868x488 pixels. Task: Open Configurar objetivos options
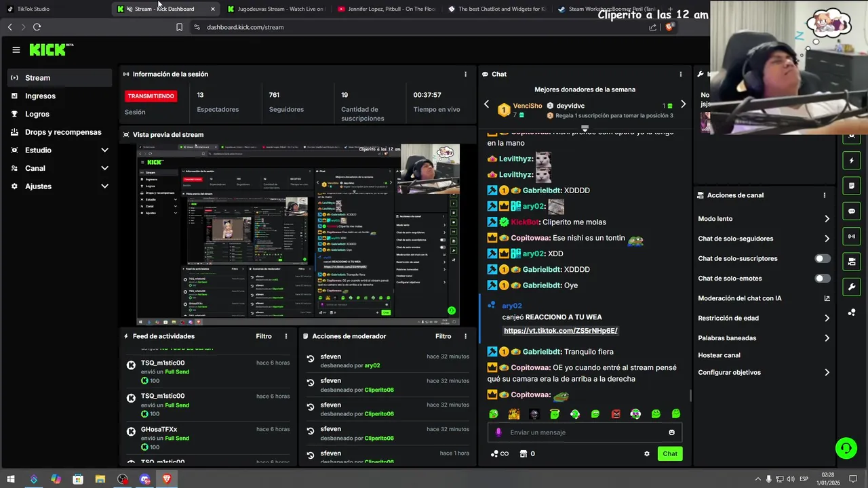tap(764, 372)
